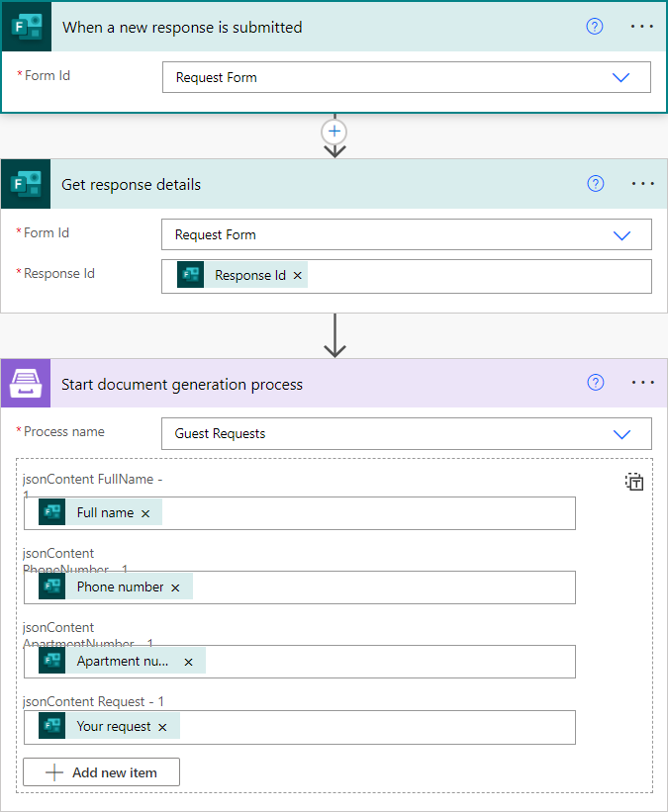Select the Your request dynamic token

[x=109, y=726]
